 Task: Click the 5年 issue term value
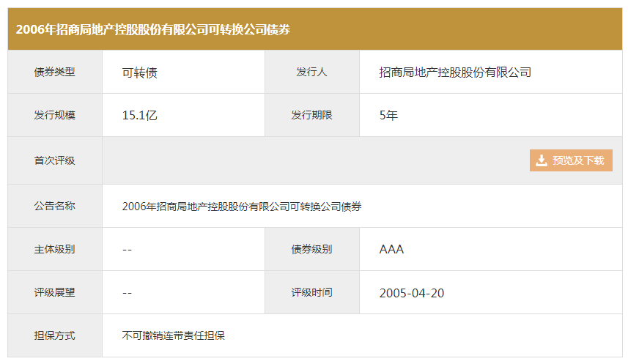tap(388, 116)
